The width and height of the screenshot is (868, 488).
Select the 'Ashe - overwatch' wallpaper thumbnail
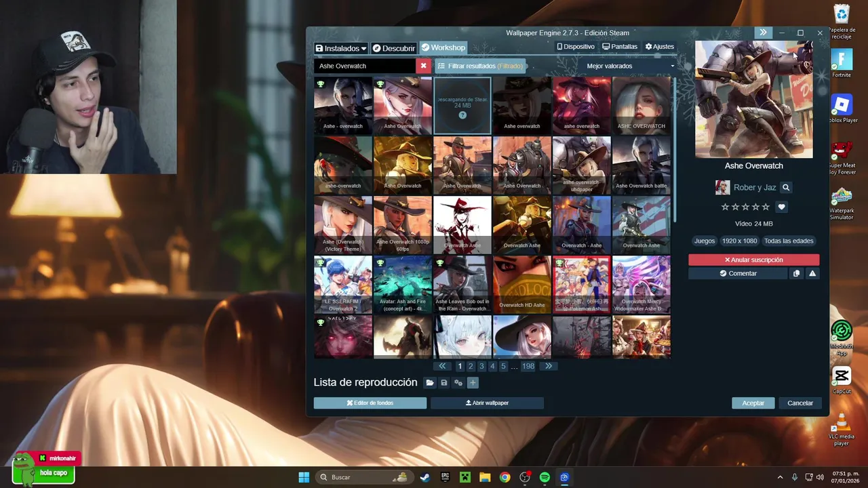[x=343, y=106]
